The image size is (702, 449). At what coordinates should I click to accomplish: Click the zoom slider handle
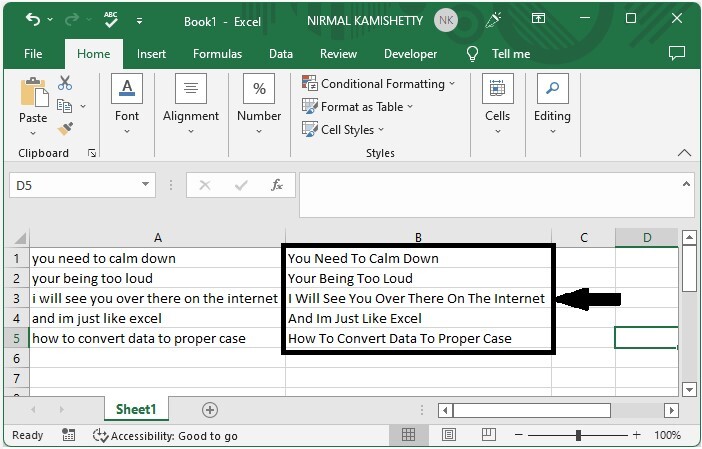(x=579, y=436)
